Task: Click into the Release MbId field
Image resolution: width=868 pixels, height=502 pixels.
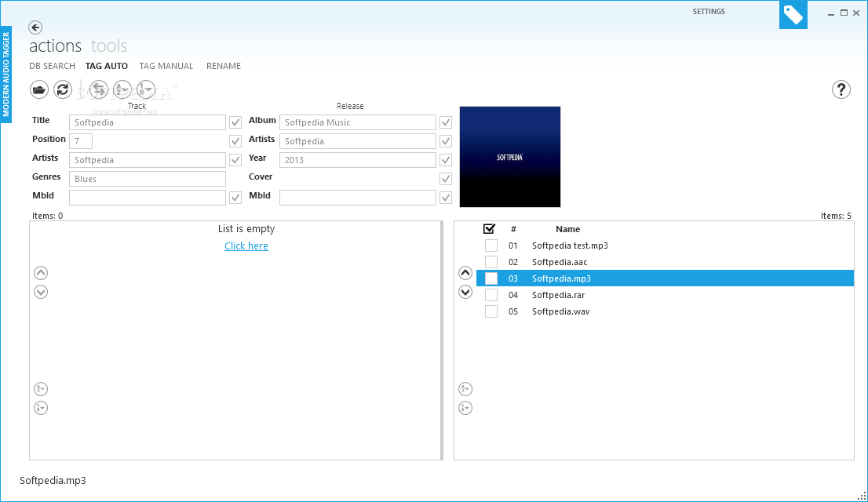Action: click(358, 198)
